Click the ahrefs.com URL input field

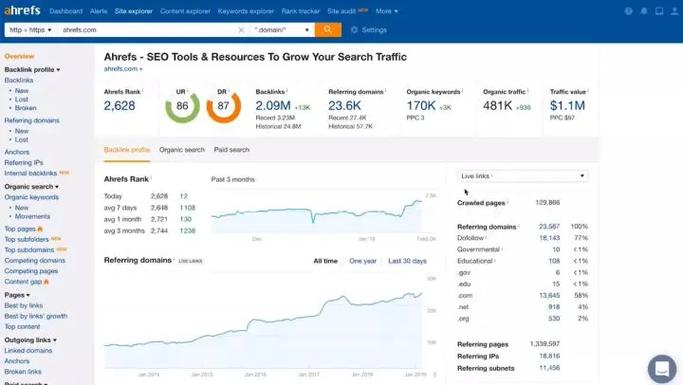point(148,30)
